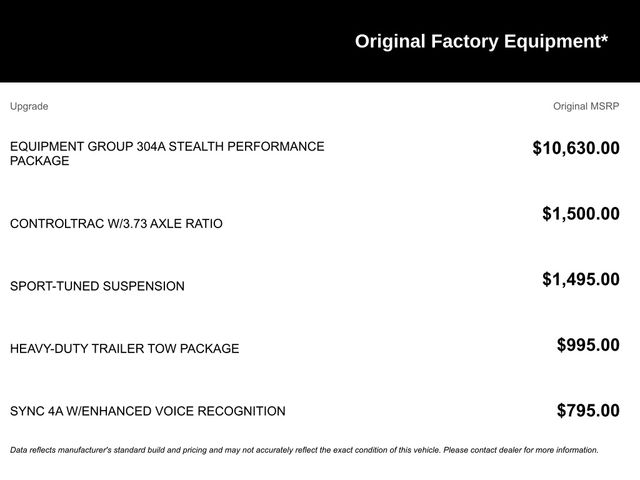Click the 'Original MSRP' column header
Screen dimensions: 640x480
click(586, 106)
